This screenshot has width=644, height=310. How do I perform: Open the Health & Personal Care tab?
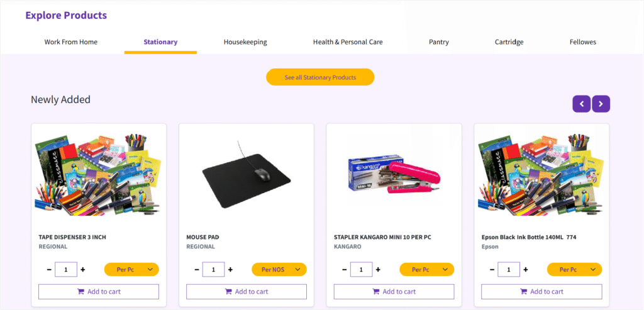pyautogui.click(x=348, y=42)
